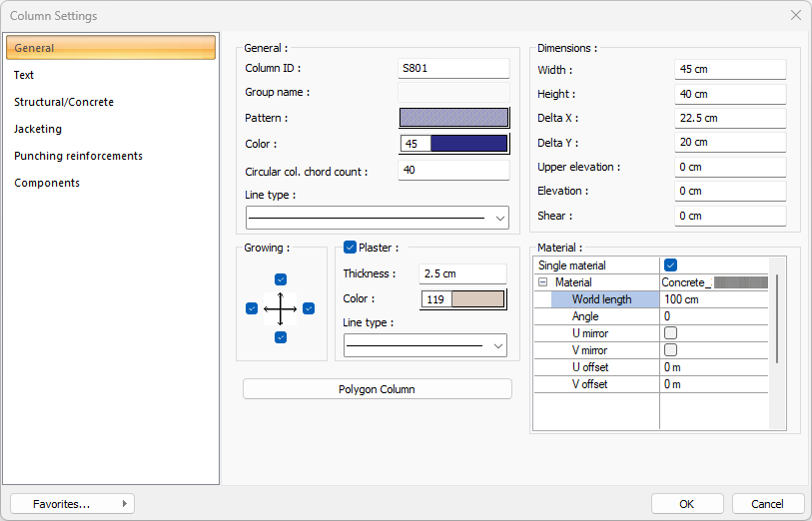Confirm settings with the OK button
Viewport: 812px width, 521px height.
click(686, 504)
